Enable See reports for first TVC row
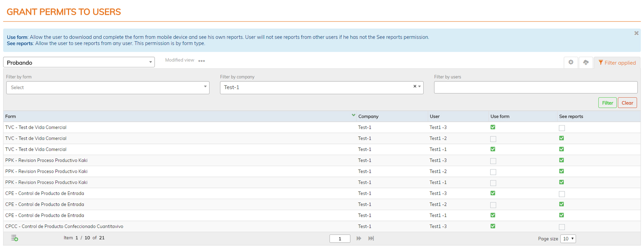Viewport: 644px width, 251px height. tap(562, 128)
